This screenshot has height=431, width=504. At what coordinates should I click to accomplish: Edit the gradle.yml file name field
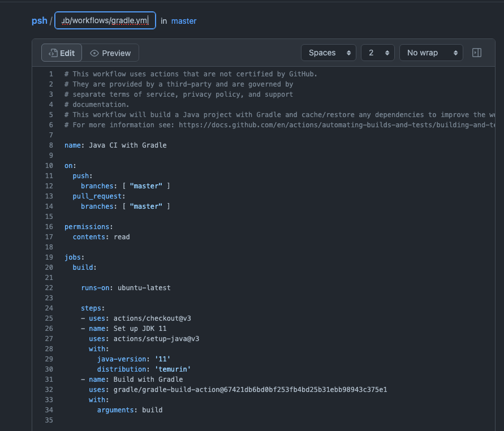105,20
